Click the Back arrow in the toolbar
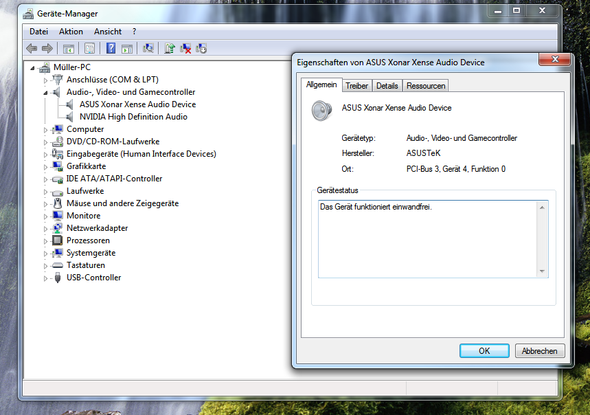The width and height of the screenshot is (590, 415). (32, 48)
